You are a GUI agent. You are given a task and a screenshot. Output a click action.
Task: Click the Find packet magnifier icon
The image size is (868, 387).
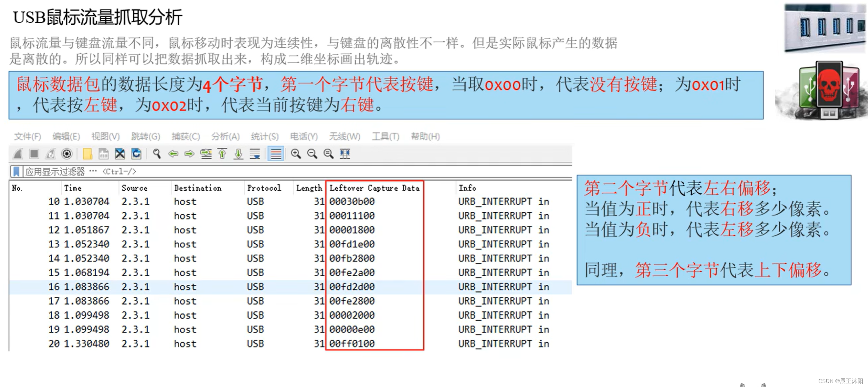(x=157, y=154)
